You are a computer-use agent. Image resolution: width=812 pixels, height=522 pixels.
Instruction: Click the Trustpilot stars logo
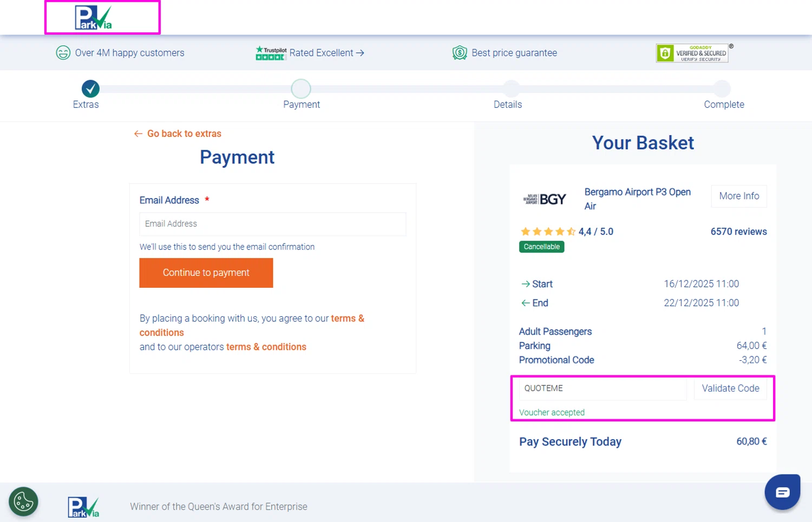(271, 53)
